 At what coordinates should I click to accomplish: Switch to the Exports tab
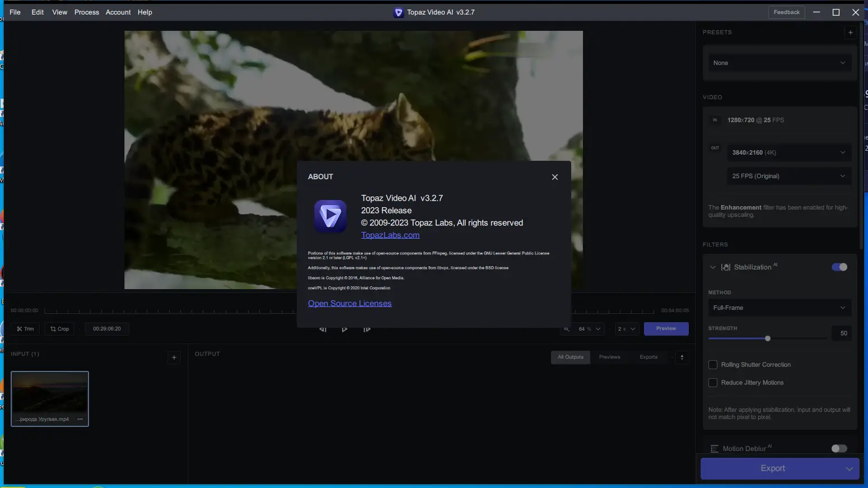click(648, 357)
